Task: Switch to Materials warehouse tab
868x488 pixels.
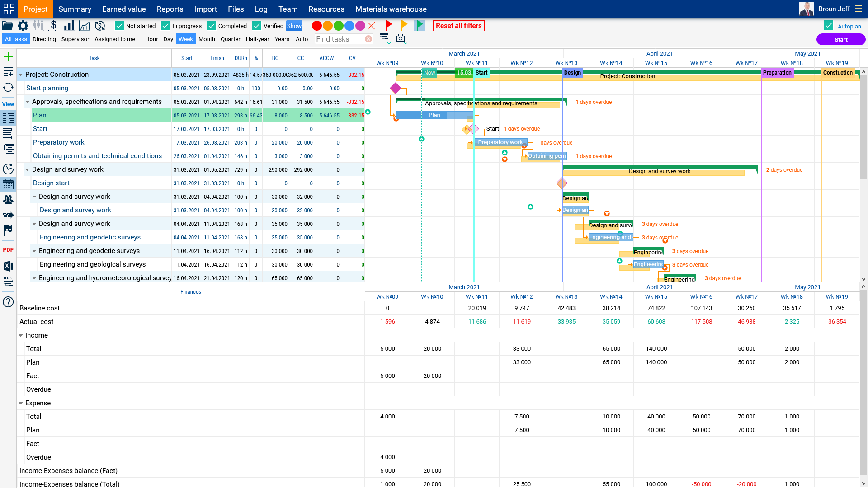Action: (x=391, y=9)
